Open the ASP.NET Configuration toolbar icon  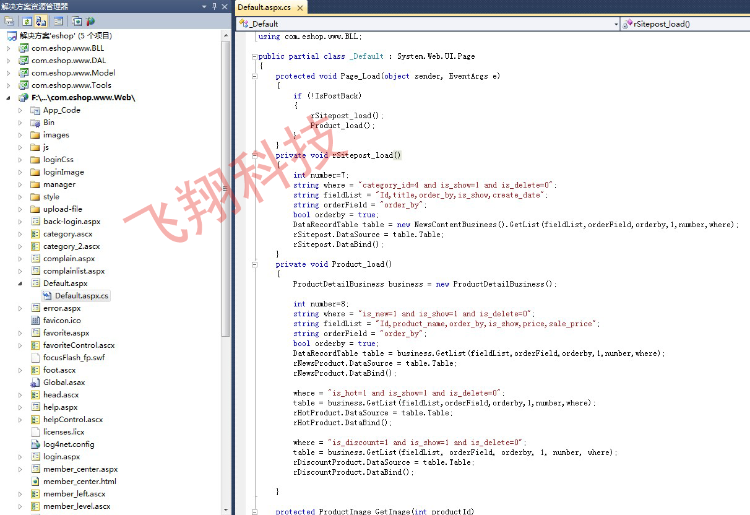[x=90, y=20]
